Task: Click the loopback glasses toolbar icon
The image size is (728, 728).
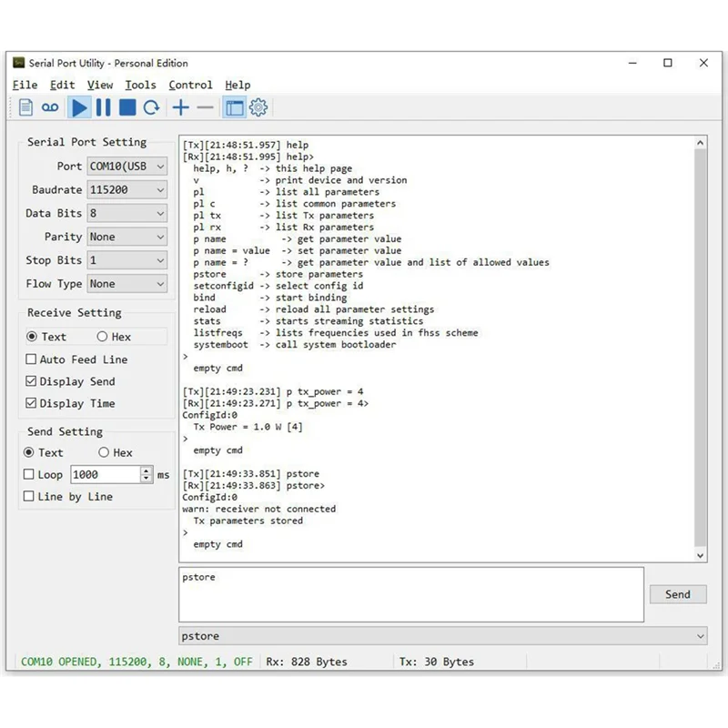Action: pos(50,107)
